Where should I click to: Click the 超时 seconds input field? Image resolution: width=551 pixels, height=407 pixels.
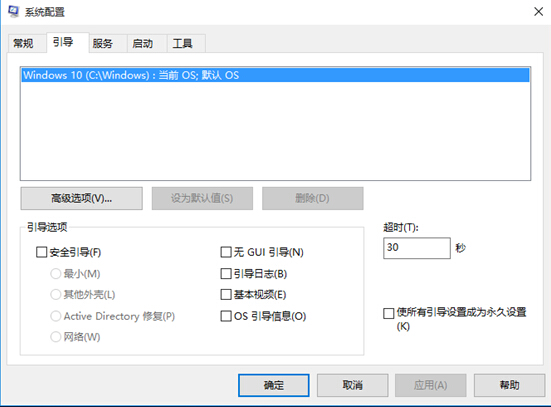coord(417,248)
